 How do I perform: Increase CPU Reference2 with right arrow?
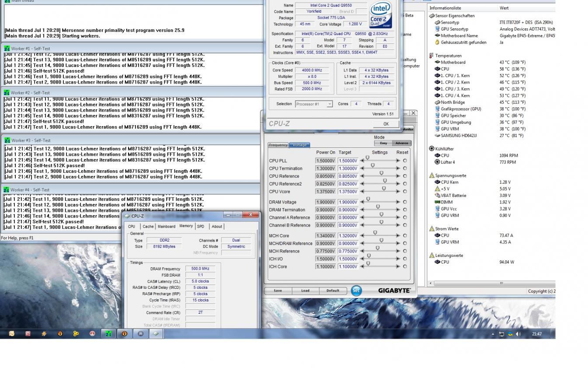coord(398,184)
